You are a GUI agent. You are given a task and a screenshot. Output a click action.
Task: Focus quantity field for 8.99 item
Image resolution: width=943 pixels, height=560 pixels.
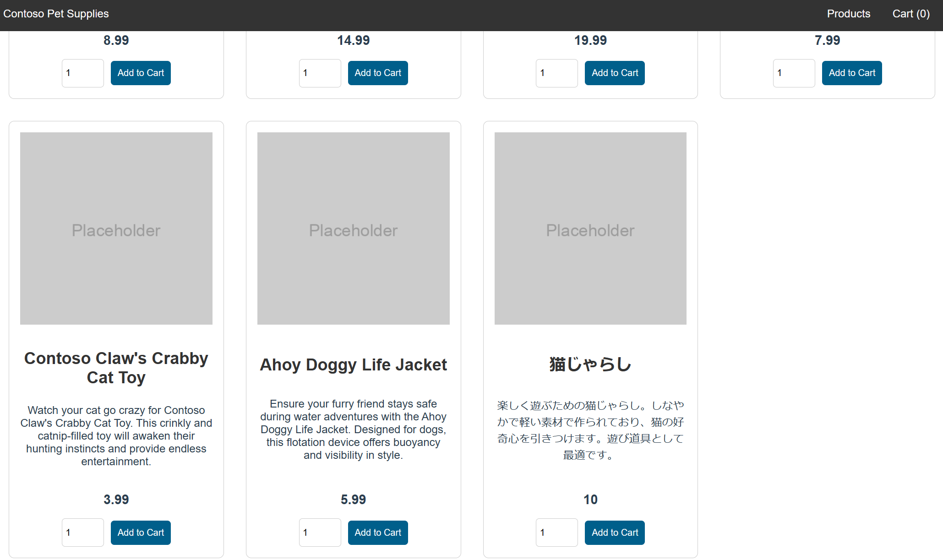tap(83, 73)
